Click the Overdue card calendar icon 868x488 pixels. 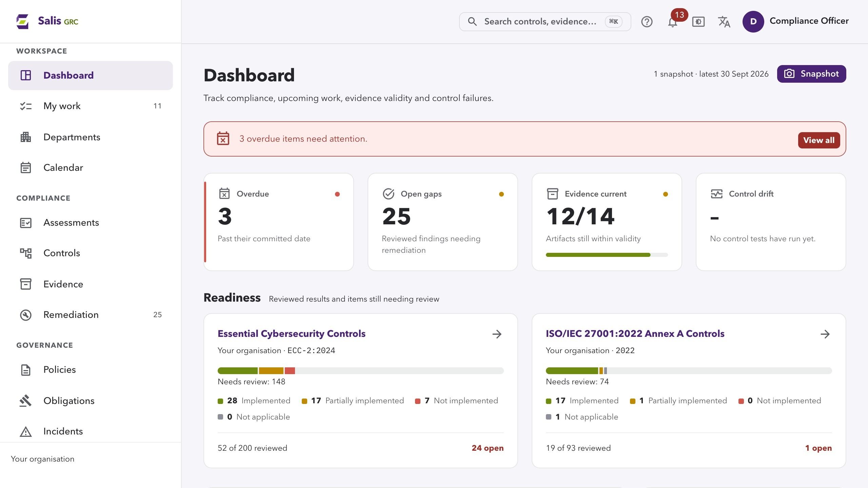coord(224,194)
